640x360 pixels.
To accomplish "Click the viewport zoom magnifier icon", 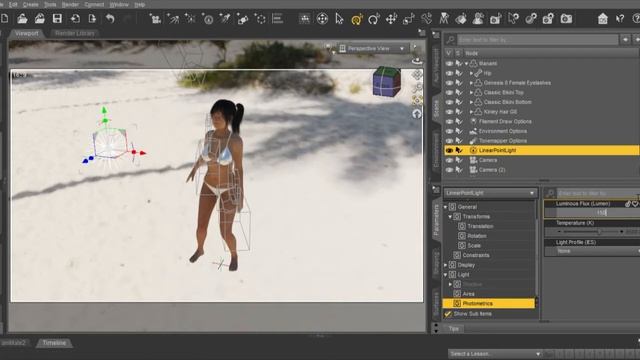I will coord(417,88).
